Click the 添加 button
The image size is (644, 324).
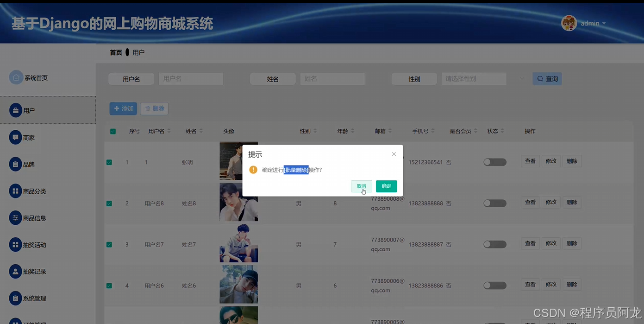(123, 108)
